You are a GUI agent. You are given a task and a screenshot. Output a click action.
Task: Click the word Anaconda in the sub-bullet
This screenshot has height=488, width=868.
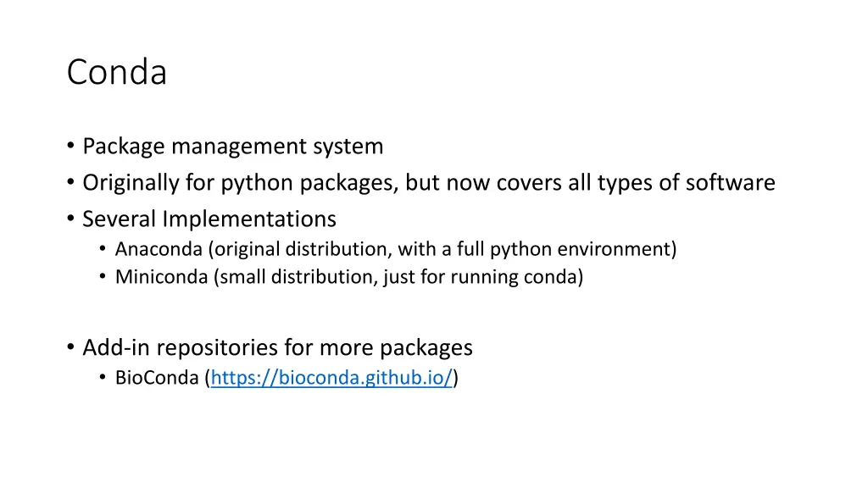159,250
